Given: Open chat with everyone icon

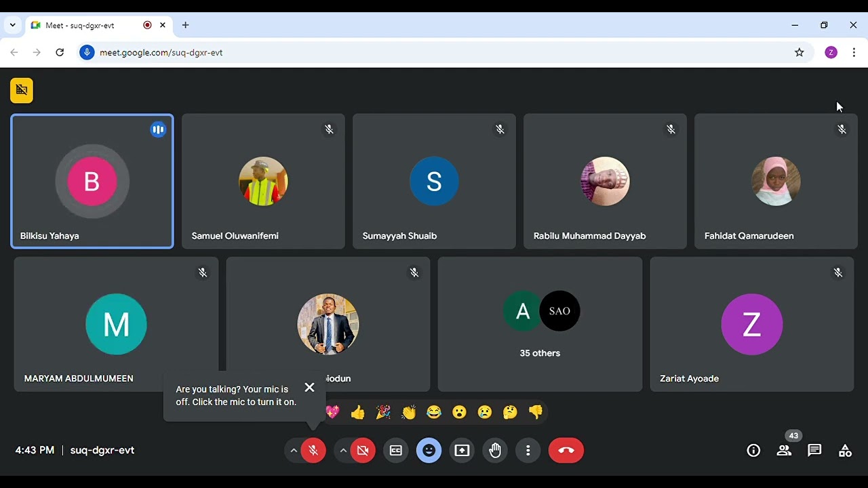Looking at the screenshot, I should [x=814, y=450].
